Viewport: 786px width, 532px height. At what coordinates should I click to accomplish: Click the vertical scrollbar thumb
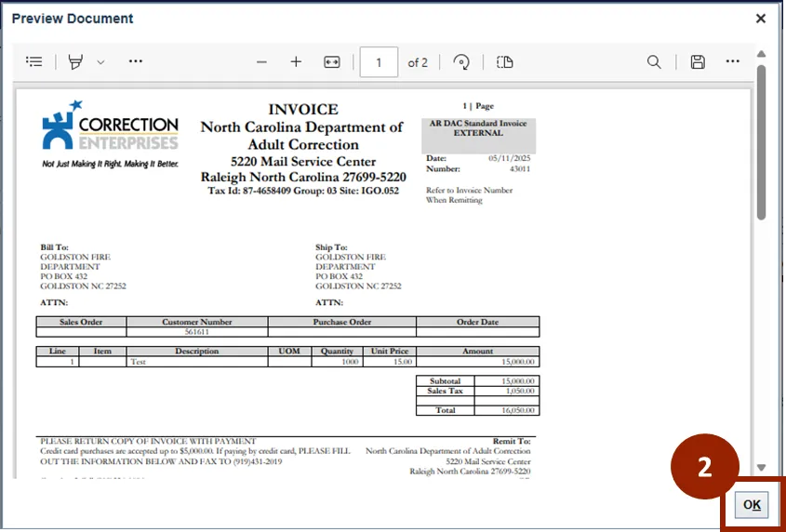(x=761, y=140)
